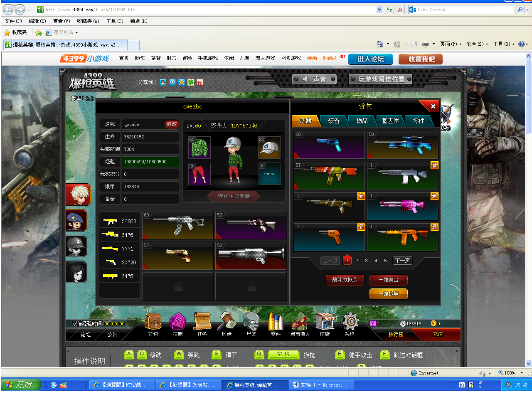
Task: Switch to the 武器 weapons tab
Action: click(x=305, y=121)
